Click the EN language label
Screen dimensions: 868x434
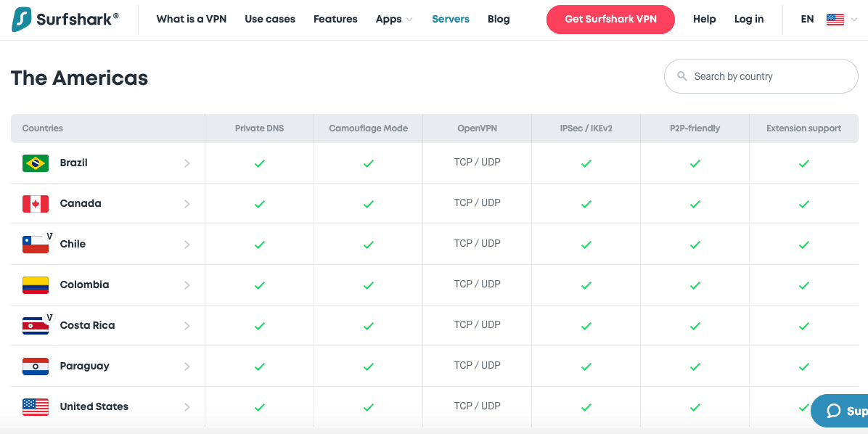point(807,20)
